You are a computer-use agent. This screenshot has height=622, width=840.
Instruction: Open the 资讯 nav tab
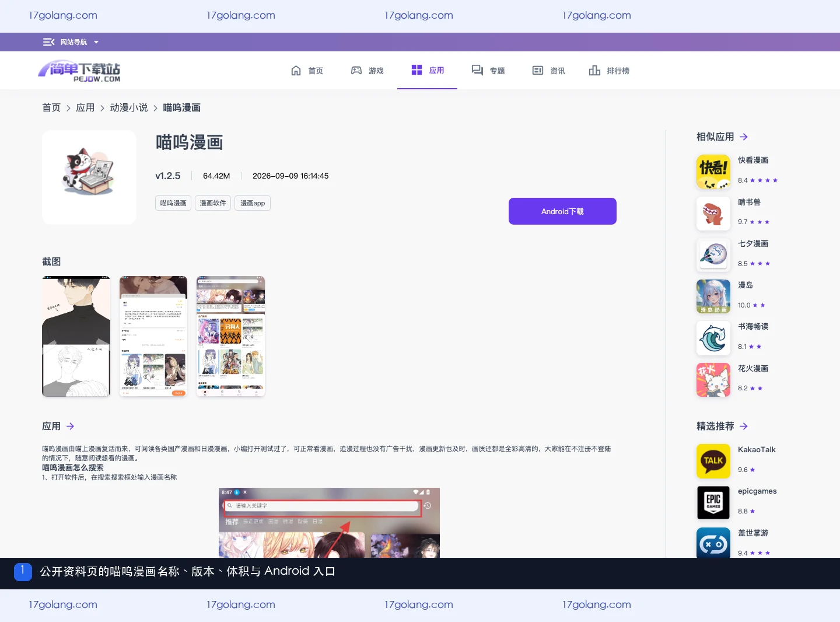pyautogui.click(x=548, y=71)
